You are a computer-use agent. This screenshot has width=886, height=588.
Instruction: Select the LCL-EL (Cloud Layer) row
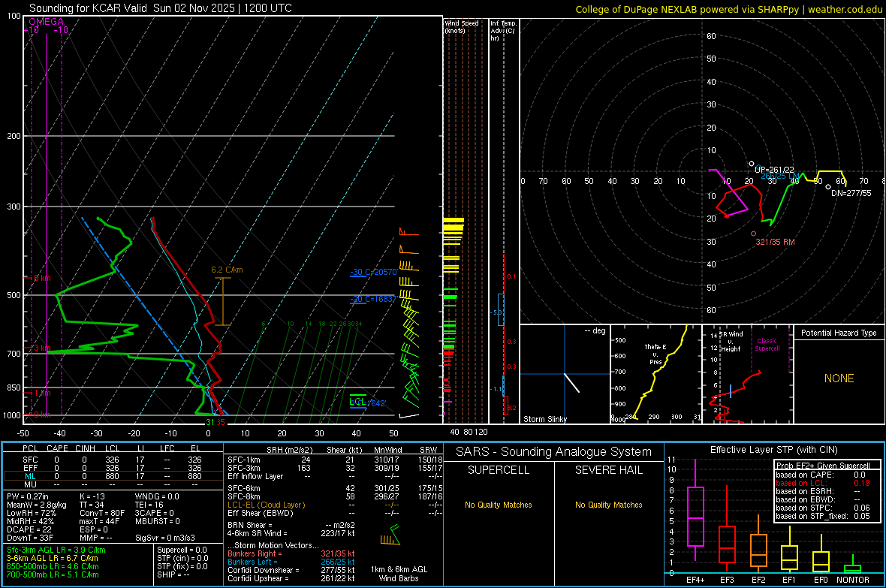[335, 505]
